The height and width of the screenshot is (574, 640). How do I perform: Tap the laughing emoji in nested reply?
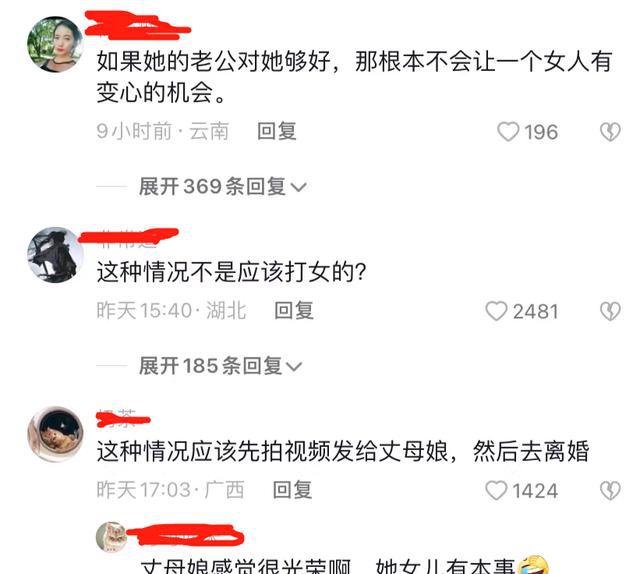pos(533,565)
